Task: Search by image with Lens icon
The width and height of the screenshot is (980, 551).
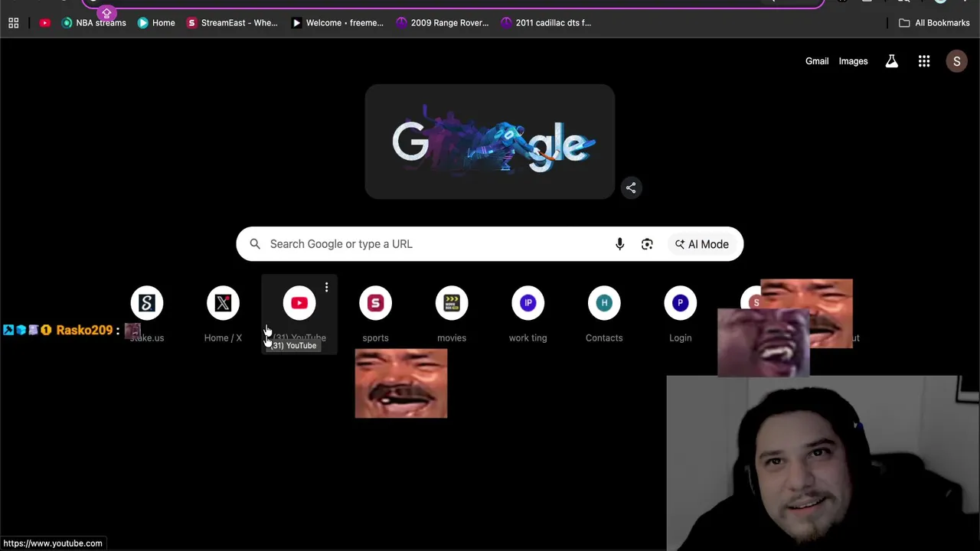Action: click(x=647, y=244)
